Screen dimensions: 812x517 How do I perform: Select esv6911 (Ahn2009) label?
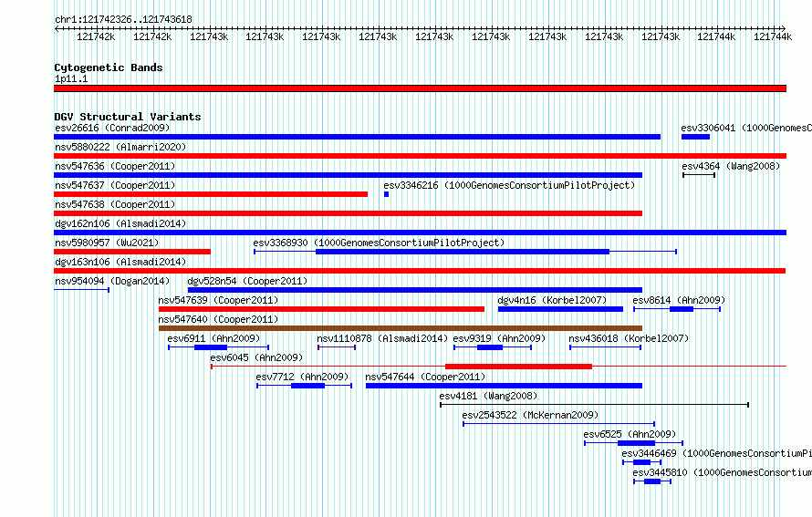pyautogui.click(x=213, y=338)
